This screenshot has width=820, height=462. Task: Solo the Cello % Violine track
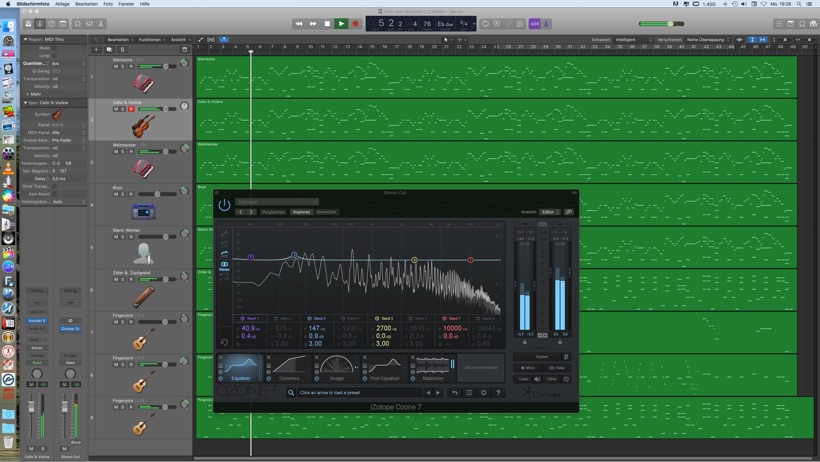point(123,109)
